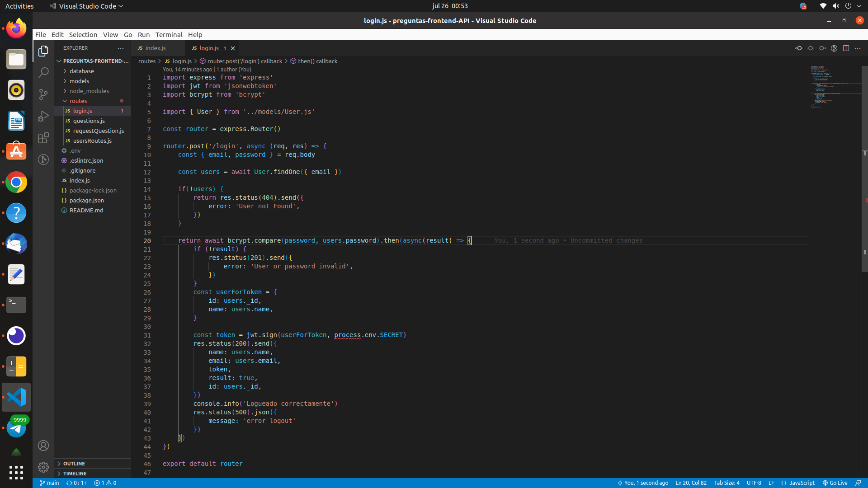The image size is (868, 488).
Task: Open the Terminal app from dock
Action: point(16,305)
